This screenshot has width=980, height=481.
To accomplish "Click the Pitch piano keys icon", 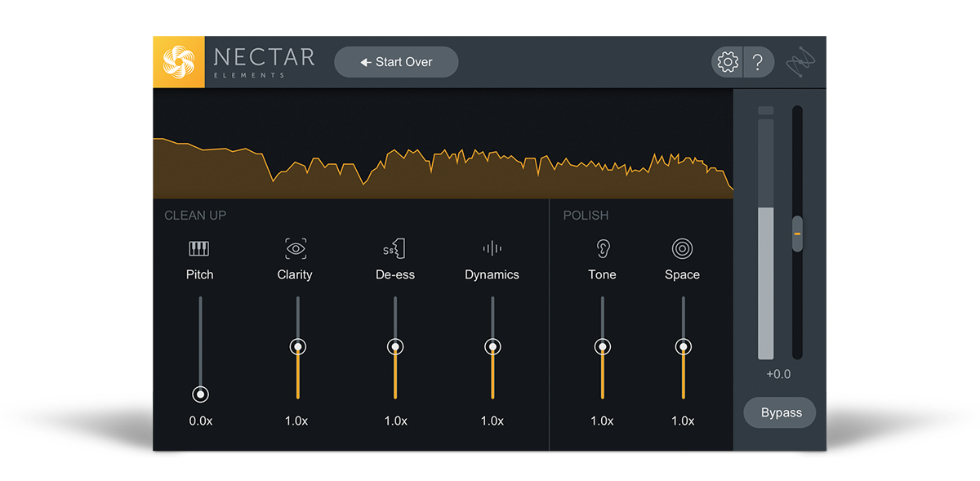I will [199, 249].
